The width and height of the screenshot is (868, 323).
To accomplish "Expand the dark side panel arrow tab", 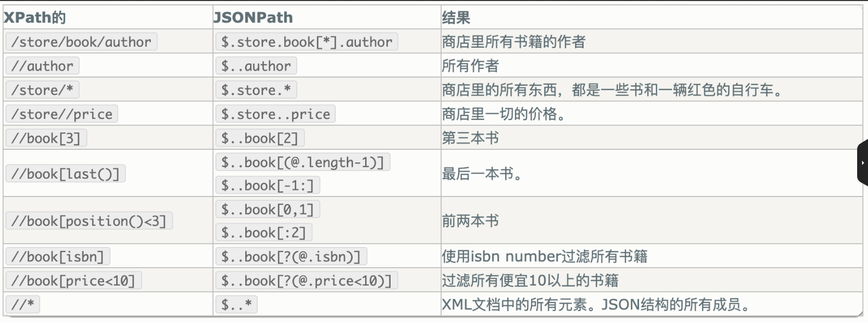I will point(862,163).
